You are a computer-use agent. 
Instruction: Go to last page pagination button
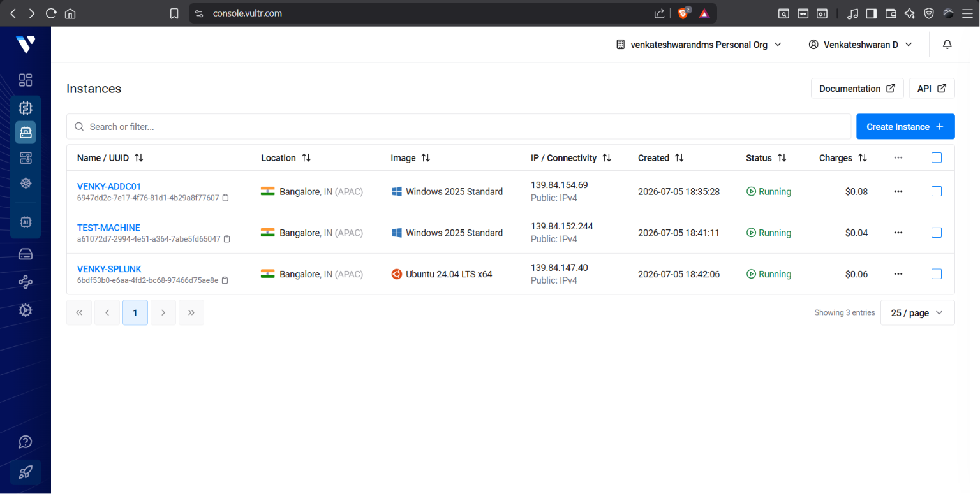pyautogui.click(x=191, y=312)
